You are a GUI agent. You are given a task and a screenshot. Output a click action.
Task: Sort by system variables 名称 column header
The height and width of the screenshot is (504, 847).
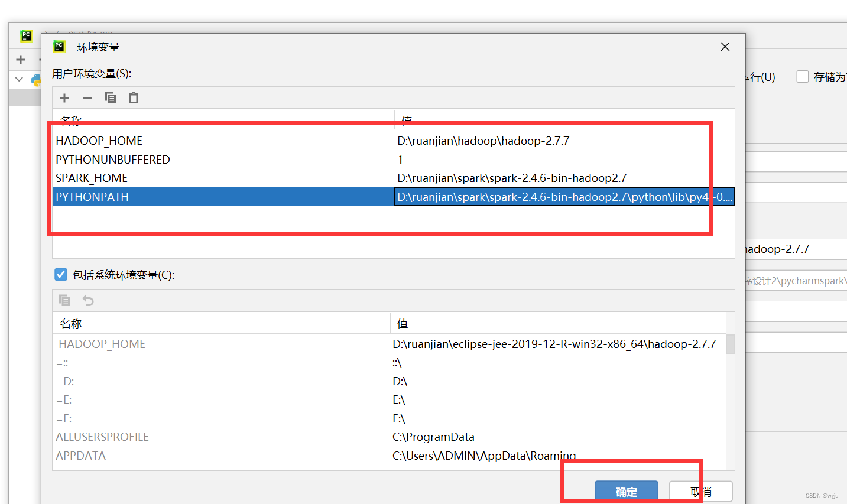tap(221, 323)
